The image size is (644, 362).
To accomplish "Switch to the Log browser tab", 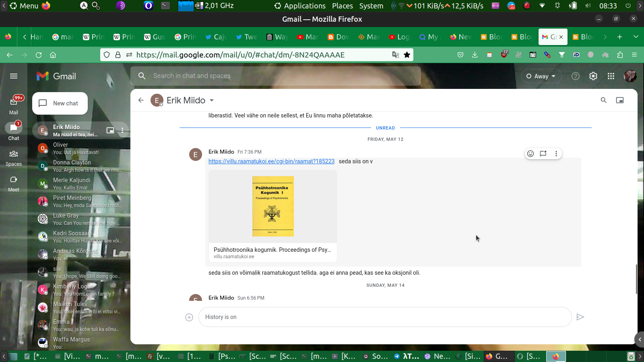I will [x=399, y=37].
